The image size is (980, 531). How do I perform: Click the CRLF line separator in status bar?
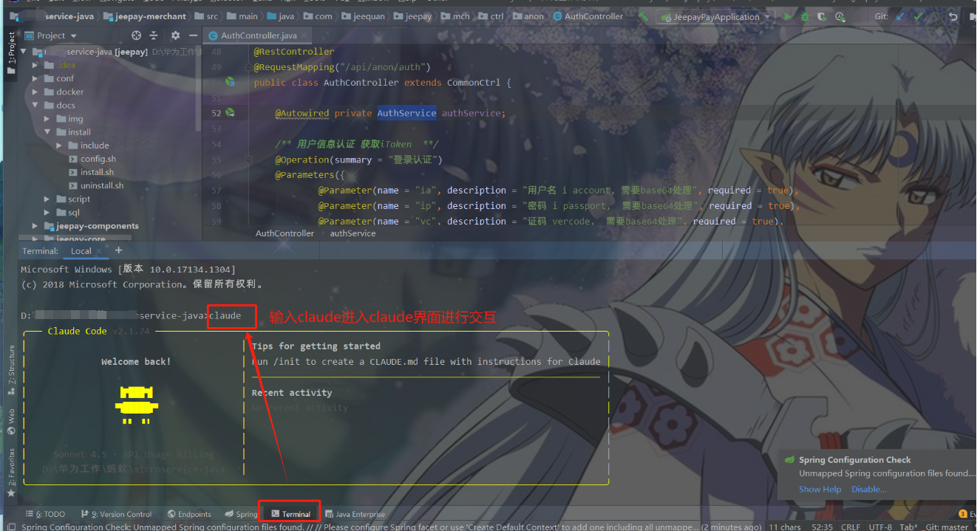pos(851,527)
